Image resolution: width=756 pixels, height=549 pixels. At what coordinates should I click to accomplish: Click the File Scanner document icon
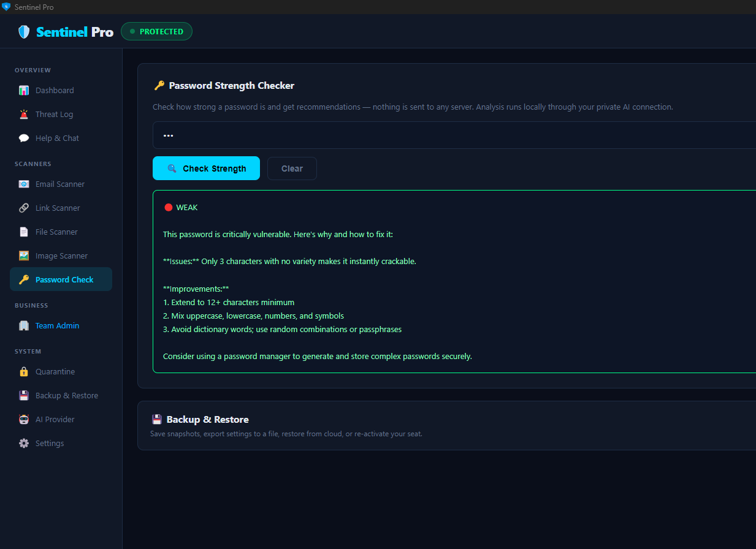pos(24,232)
